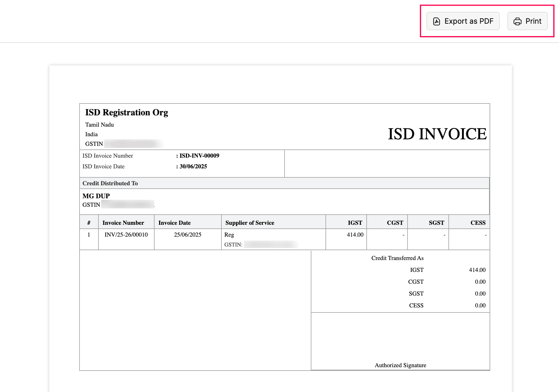Click the printer icon
This screenshot has height=392, width=559.
(517, 21)
